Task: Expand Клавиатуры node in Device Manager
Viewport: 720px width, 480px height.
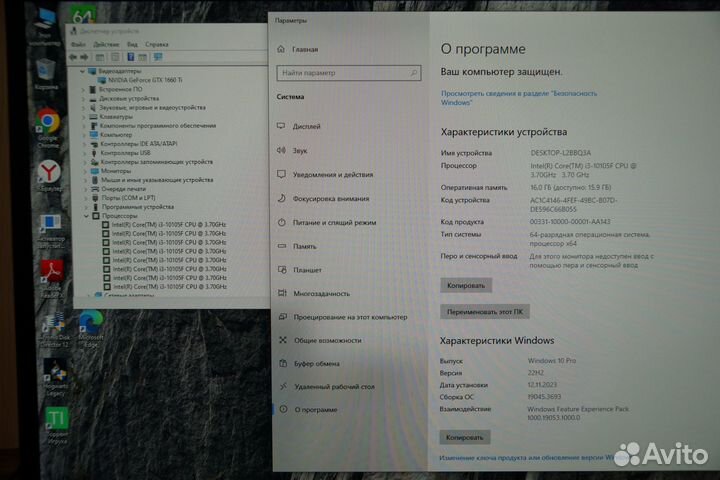Action: coord(84,117)
